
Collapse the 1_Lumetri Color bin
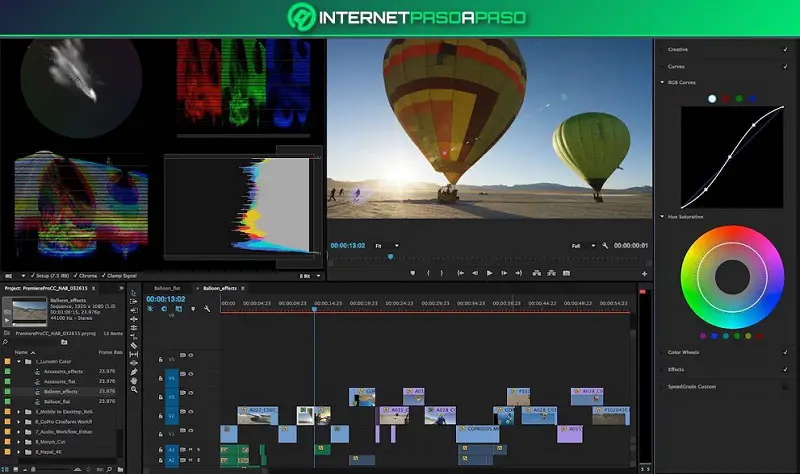click(x=20, y=360)
